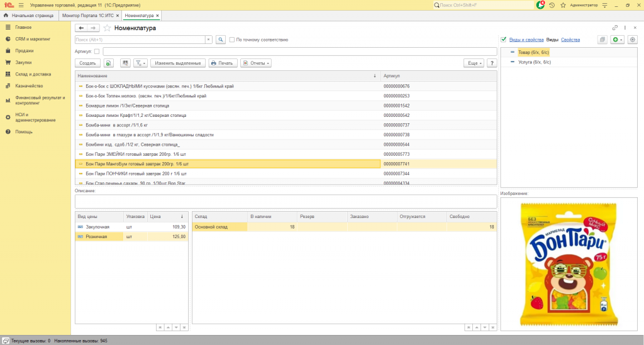Uncheck the Виды и свойства filter checkbox
The height and width of the screenshot is (345, 644).
click(x=504, y=40)
